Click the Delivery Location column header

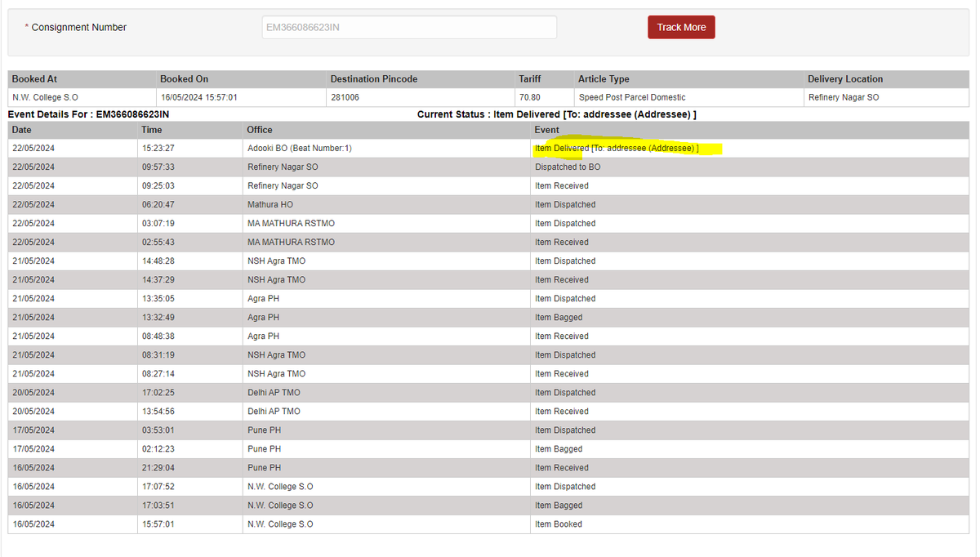pos(886,79)
